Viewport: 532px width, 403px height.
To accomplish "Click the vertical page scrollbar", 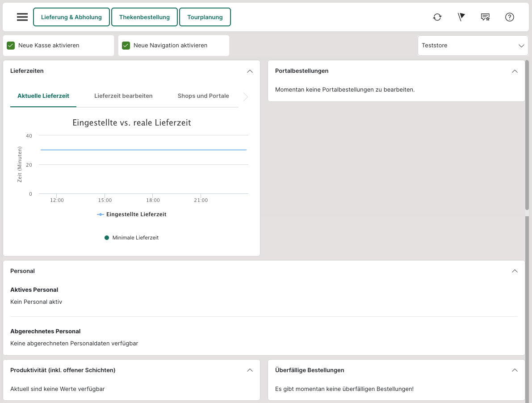I will 528,134.
